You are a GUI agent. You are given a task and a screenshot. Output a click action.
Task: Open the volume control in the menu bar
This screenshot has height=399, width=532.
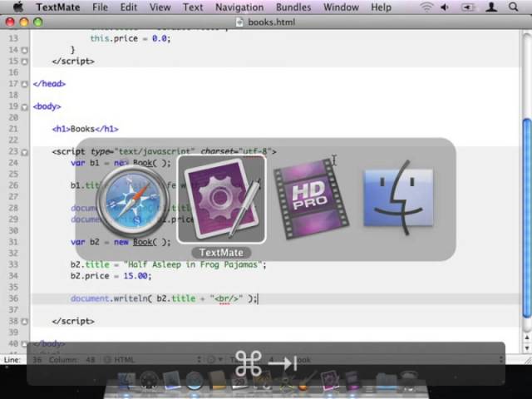pyautogui.click(x=445, y=7)
